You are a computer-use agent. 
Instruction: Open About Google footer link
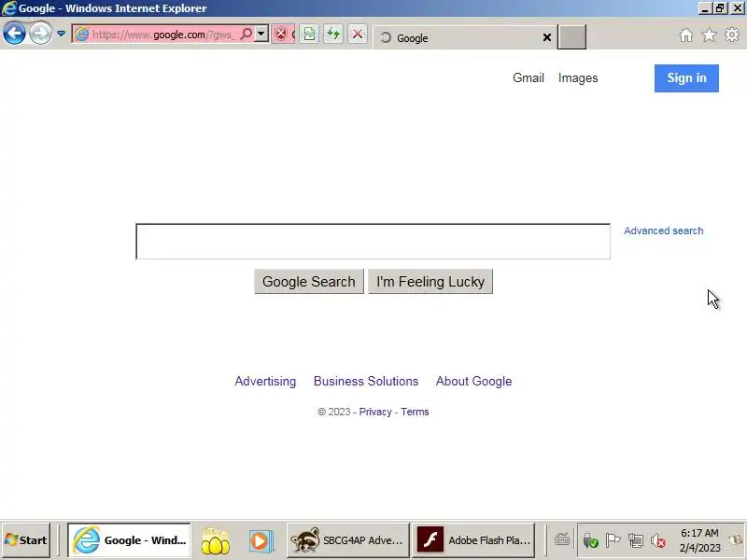473,382
